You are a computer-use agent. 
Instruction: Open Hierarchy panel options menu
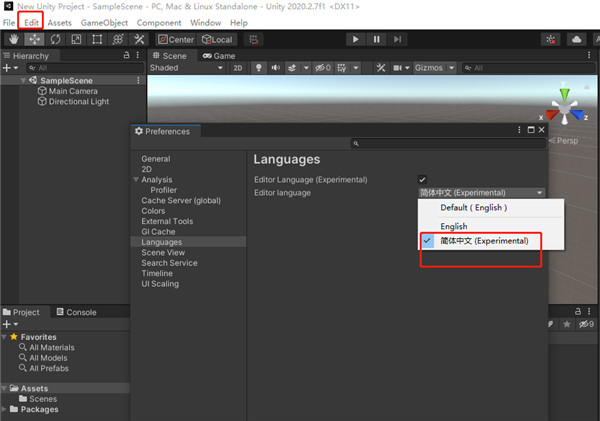click(138, 55)
